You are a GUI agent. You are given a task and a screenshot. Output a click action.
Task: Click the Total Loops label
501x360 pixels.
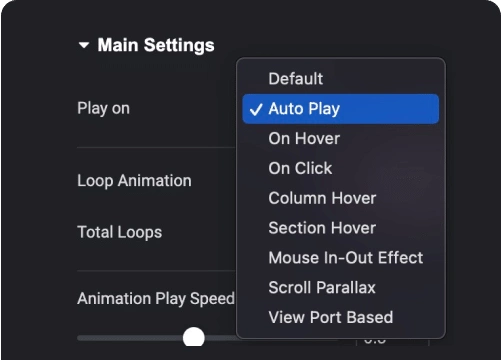[120, 232]
